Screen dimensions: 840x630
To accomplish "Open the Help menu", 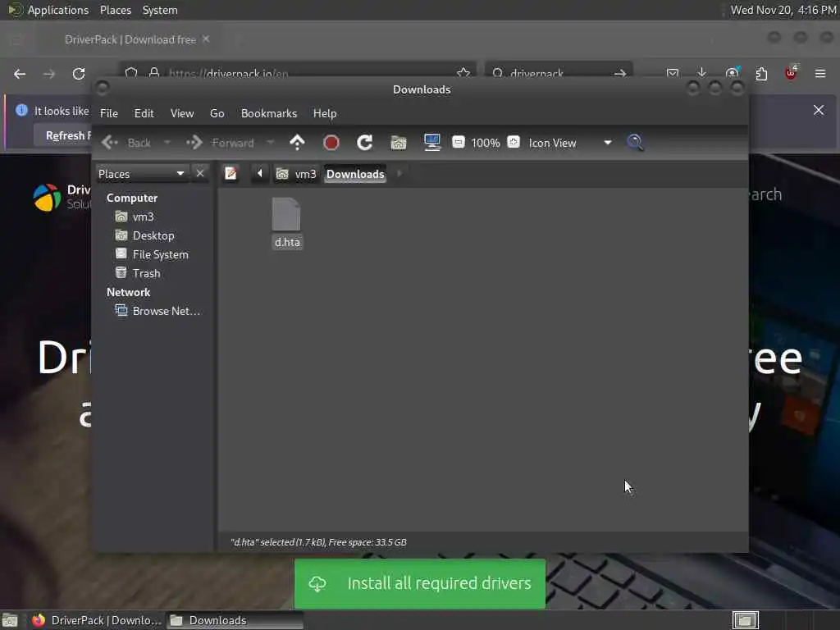I will click(x=325, y=113).
